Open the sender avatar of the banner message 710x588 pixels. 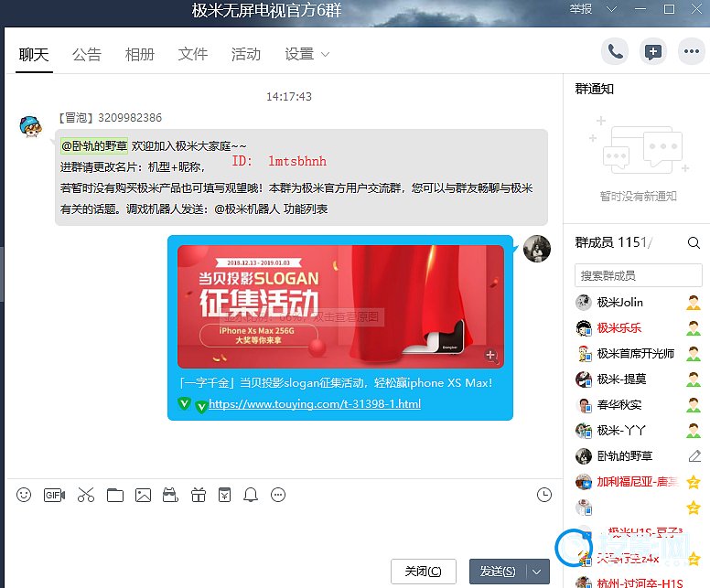(536, 249)
